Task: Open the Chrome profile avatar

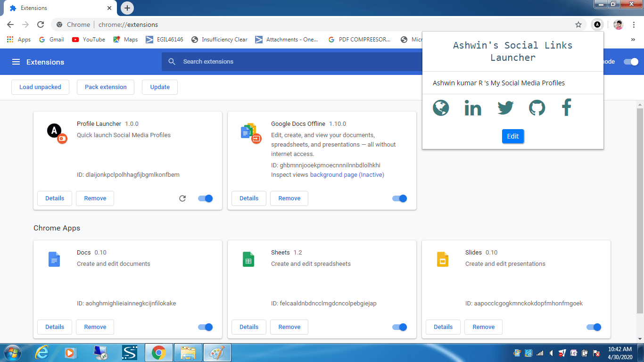Action: (619, 25)
